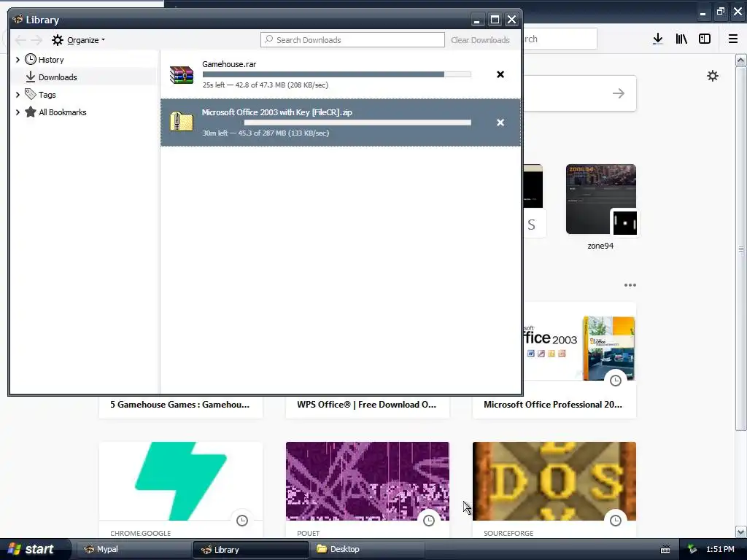Click the Gamehouse.rar progress bar
Image resolution: width=747 pixels, height=560 pixels.
coord(337,74)
